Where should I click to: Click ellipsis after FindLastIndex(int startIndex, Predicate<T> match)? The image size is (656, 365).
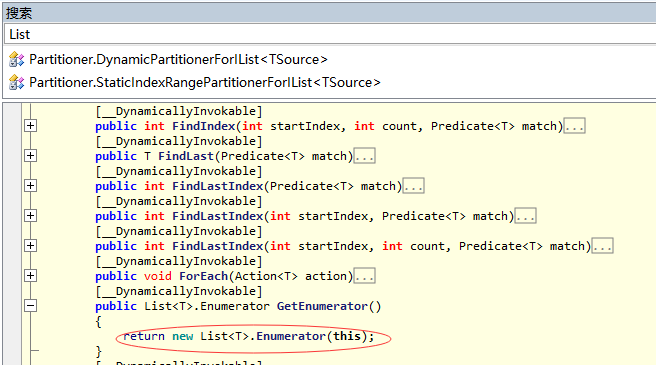(525, 216)
